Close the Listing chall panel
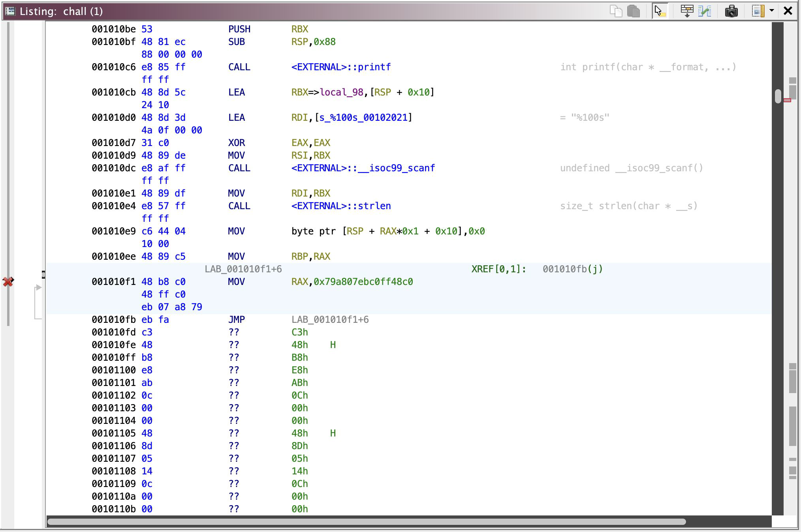 pyautogui.click(x=788, y=11)
